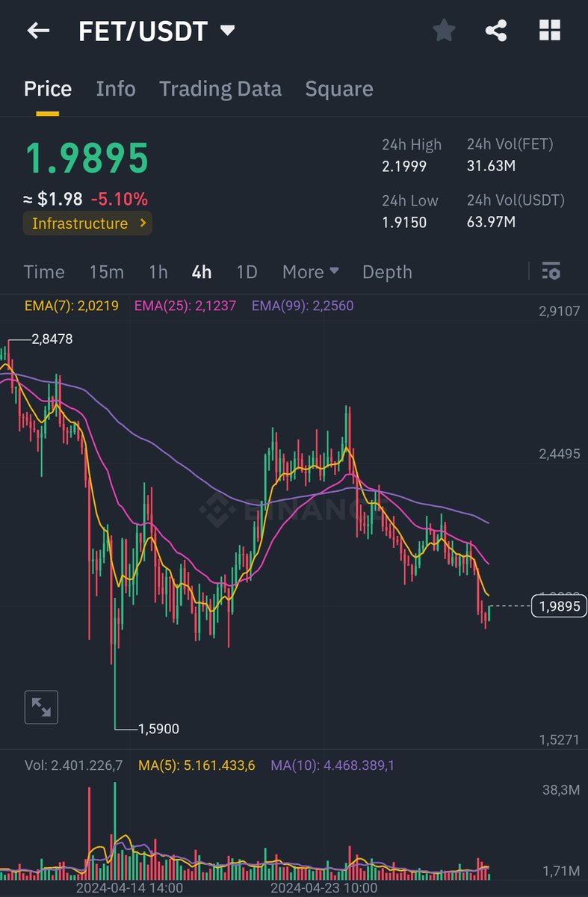Tap the ≈ $1.98 price estimate
This screenshot has width=588, height=897.
pos(53,200)
